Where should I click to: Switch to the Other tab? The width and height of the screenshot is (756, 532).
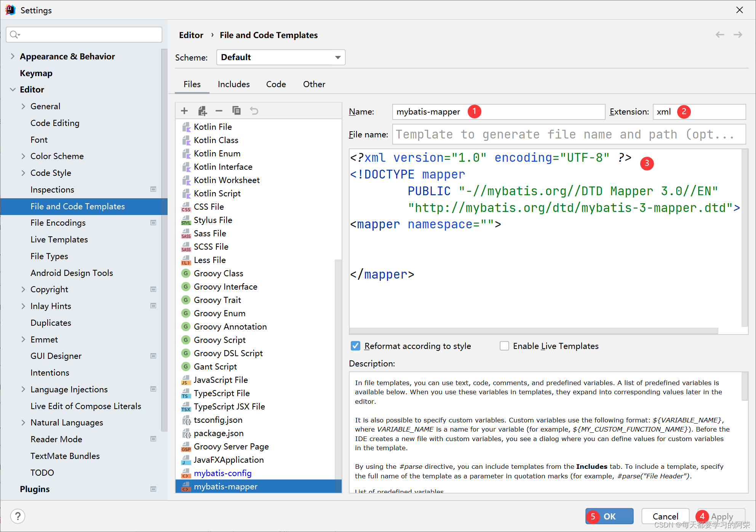tap(314, 84)
